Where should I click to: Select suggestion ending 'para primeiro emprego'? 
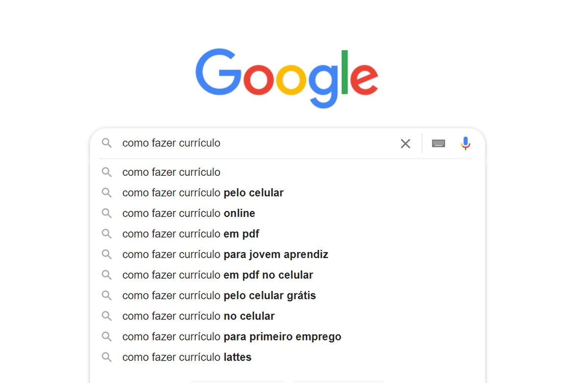(x=232, y=337)
